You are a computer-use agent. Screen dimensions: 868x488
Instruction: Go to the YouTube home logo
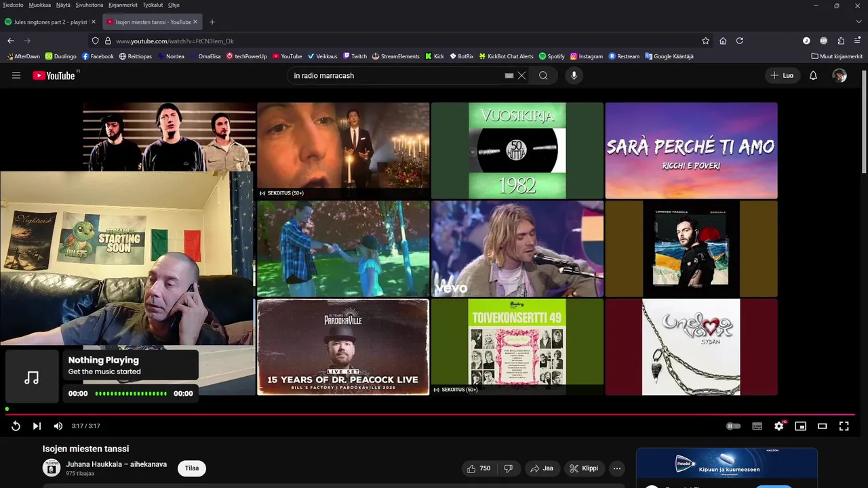coord(54,75)
